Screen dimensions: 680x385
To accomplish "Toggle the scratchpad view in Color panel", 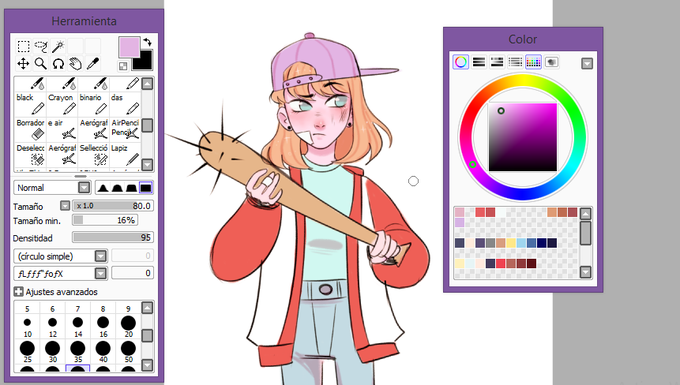I will click(x=552, y=62).
